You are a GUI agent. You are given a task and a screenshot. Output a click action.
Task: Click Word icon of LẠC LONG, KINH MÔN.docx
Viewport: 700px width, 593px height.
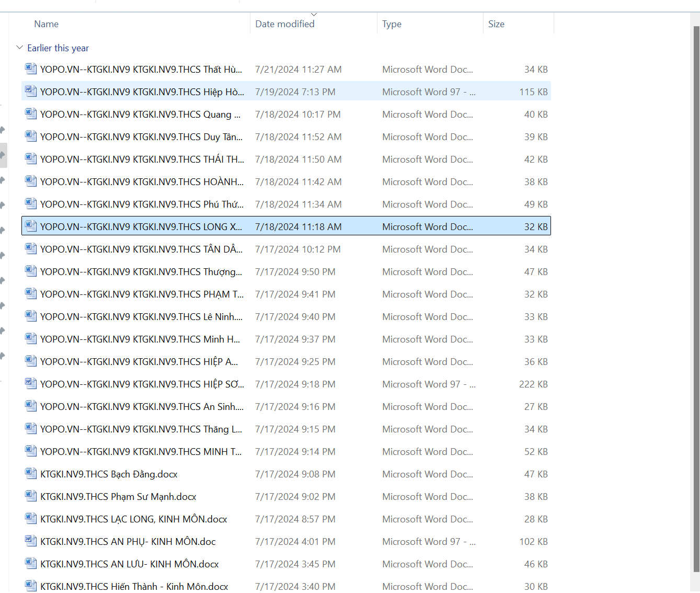point(31,519)
